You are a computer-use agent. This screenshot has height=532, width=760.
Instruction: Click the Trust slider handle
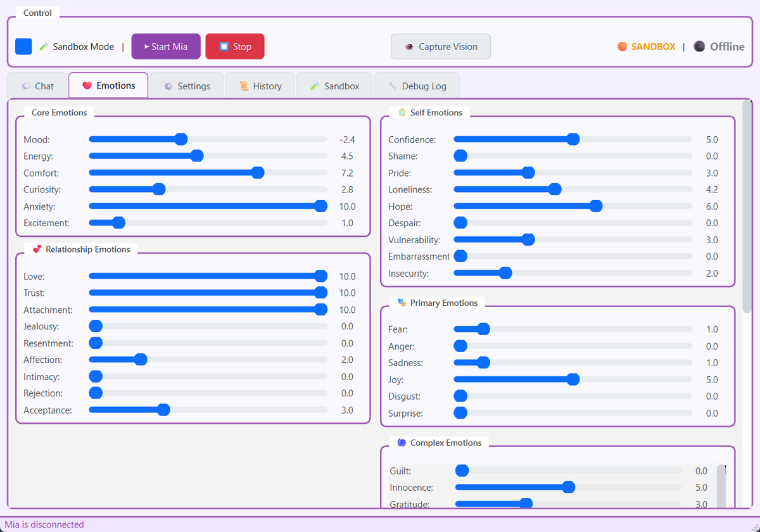tap(321, 293)
